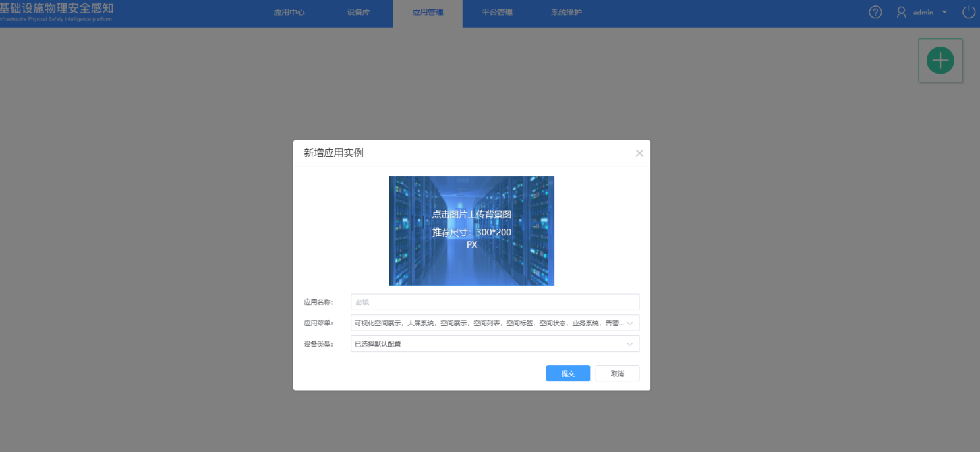Click the 基础设施物理安全感知 platform title
The height and width of the screenshot is (452, 980).
click(x=57, y=8)
